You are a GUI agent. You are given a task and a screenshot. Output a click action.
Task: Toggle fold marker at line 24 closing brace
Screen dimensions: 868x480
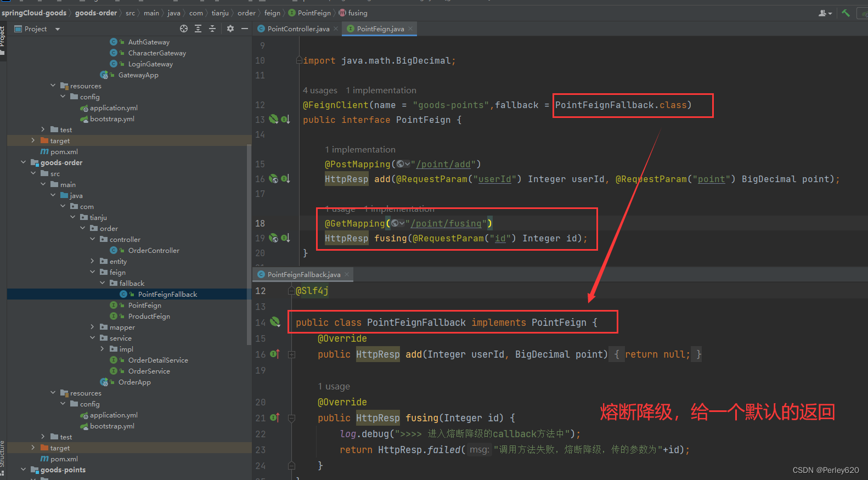(292, 466)
